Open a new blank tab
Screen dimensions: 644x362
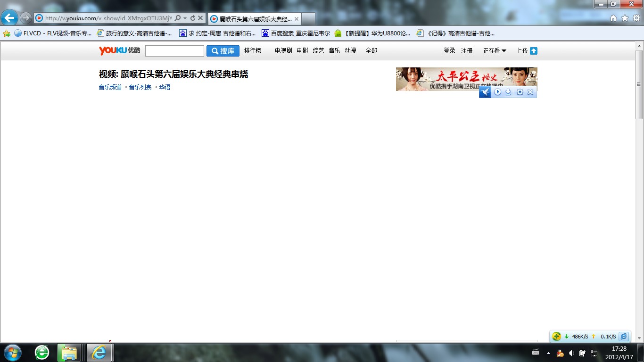pyautogui.click(x=308, y=19)
